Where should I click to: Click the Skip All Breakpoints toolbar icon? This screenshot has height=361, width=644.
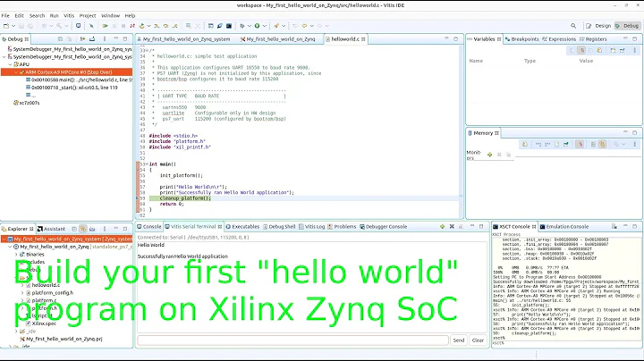(91, 26)
